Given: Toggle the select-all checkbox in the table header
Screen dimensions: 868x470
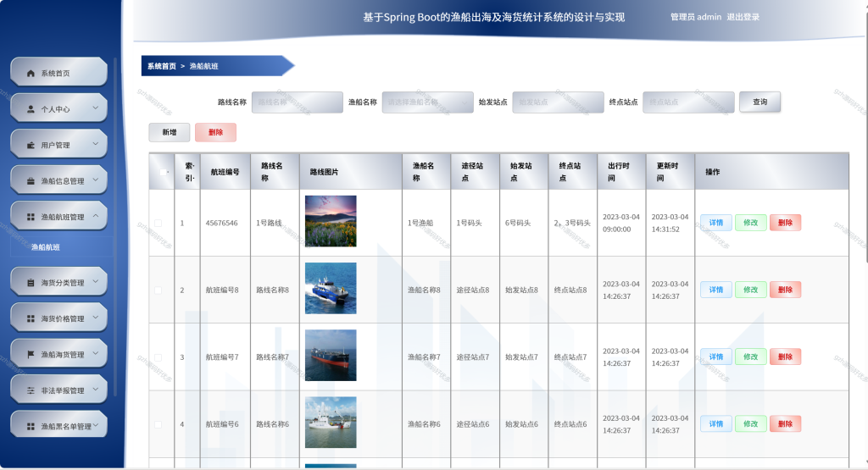Looking at the screenshot, I should pos(164,172).
